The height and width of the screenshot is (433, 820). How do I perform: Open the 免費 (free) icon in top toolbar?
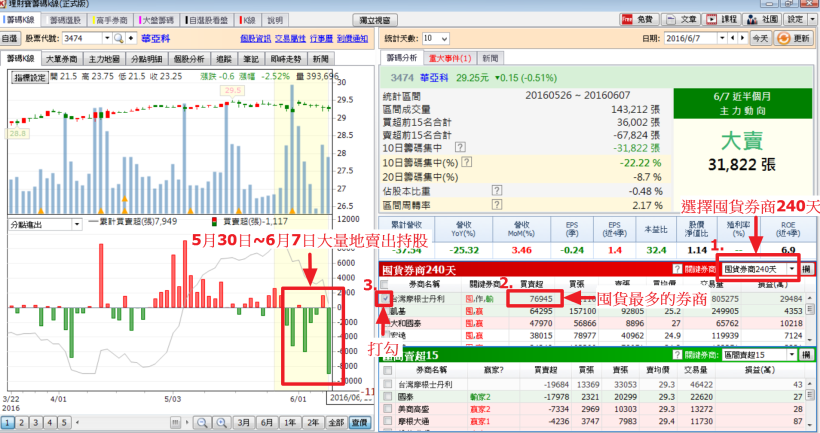[627, 18]
